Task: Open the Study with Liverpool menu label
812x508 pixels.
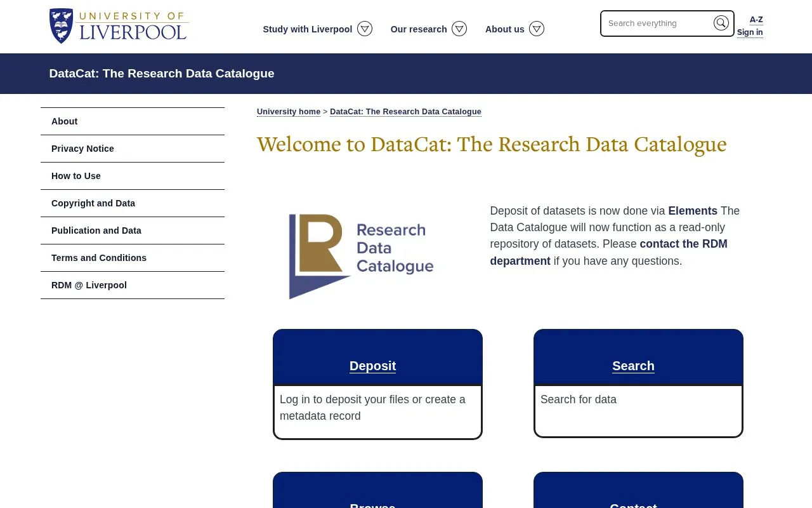Action: [x=308, y=29]
